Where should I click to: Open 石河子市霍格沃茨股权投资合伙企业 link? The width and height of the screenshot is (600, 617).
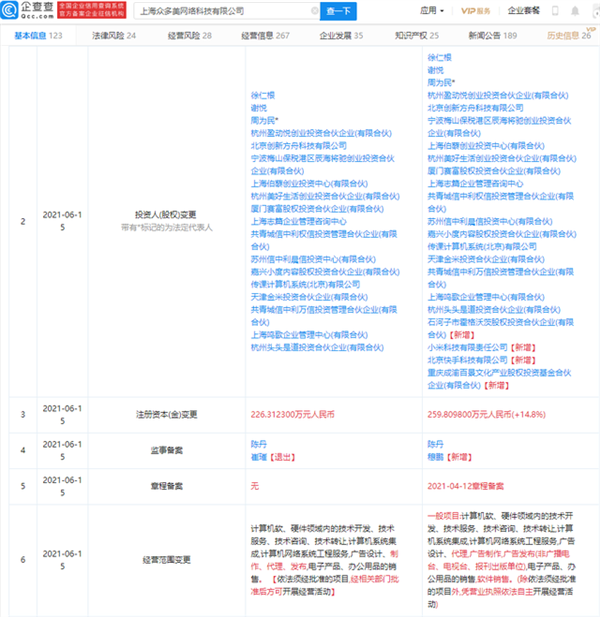[x=500, y=329]
